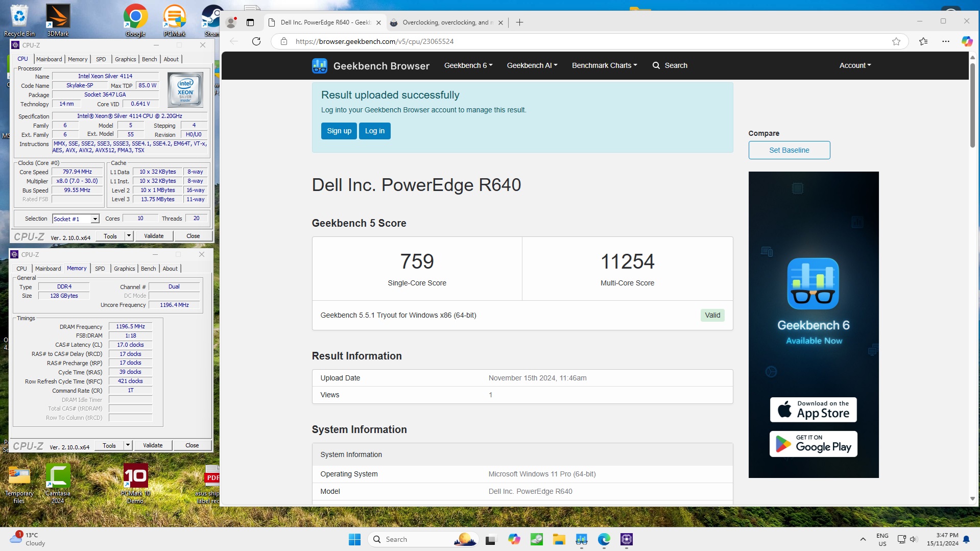
Task: Open the Windows Start menu
Action: [354, 539]
